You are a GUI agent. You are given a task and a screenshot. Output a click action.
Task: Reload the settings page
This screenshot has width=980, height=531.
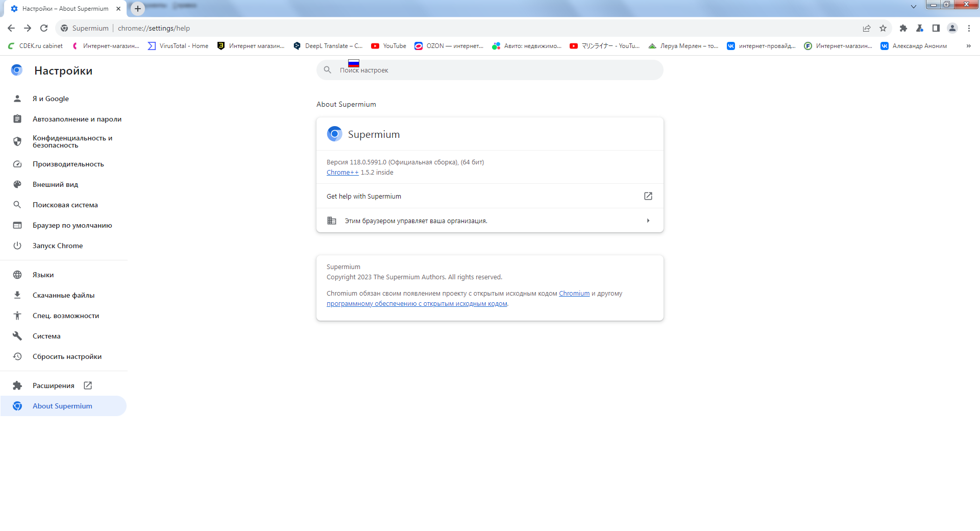pos(44,28)
